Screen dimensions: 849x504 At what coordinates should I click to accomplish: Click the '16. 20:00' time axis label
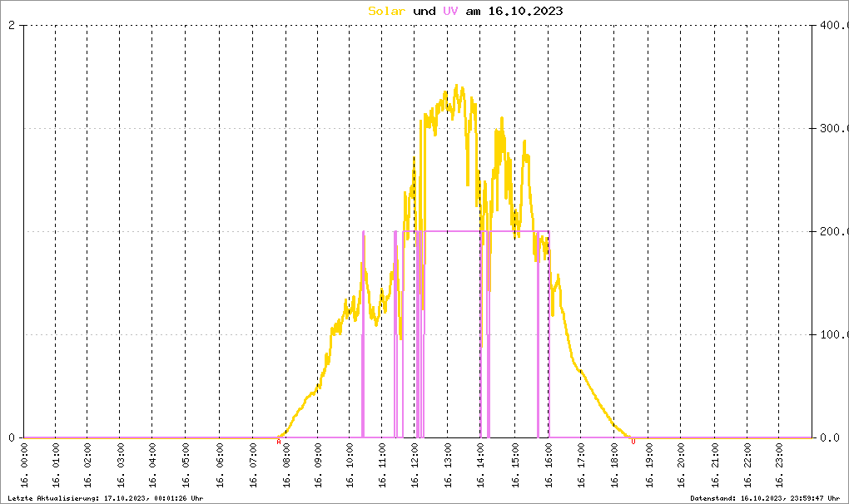tap(681, 466)
